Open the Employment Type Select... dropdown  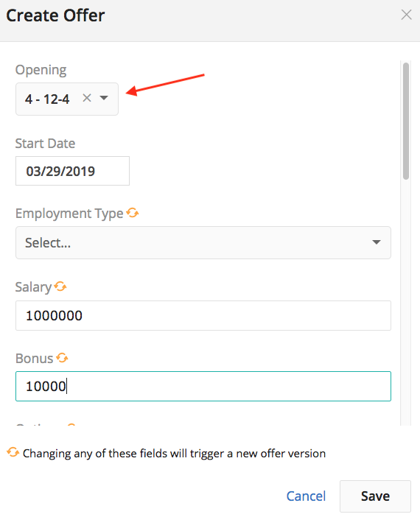tap(203, 243)
